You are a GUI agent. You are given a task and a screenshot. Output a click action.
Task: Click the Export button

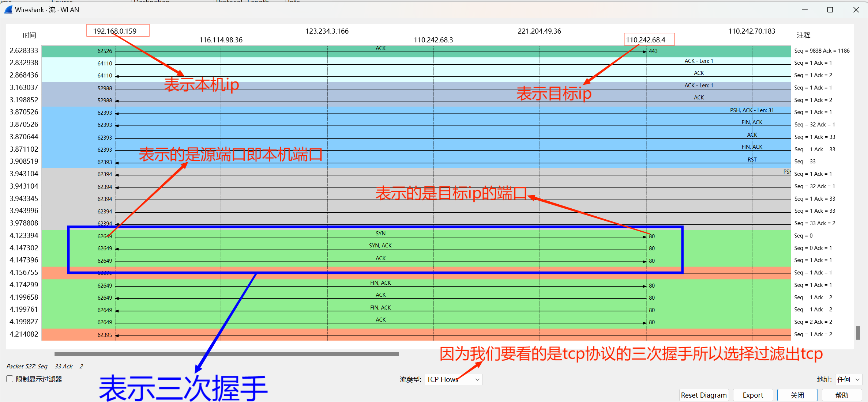pos(753,395)
